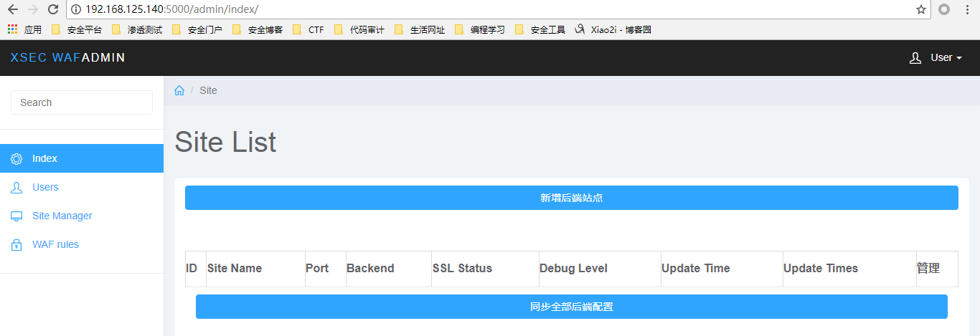Click the browser forward arrow
This screenshot has width=980, height=336.
pos(32,9)
